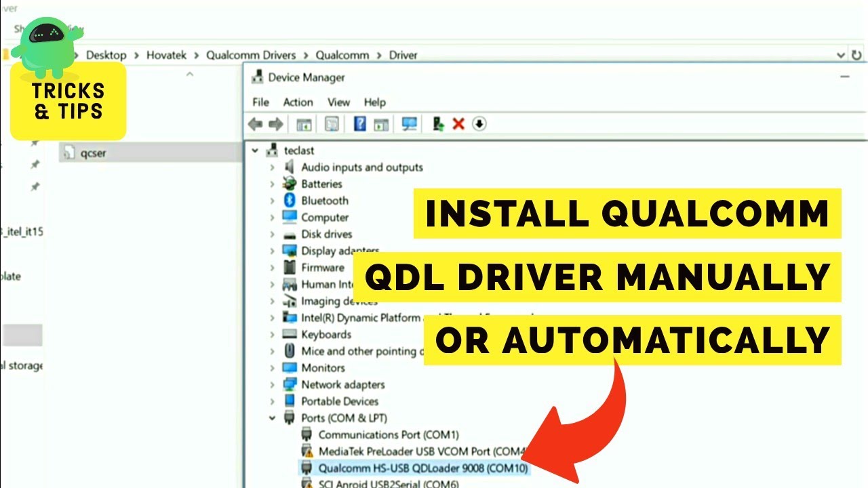
Task: Click the black down-arrow Disable device icon
Action: click(479, 123)
